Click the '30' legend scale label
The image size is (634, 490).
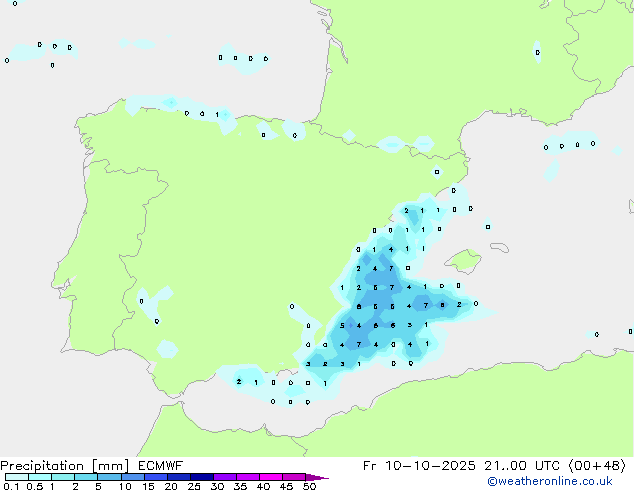[217, 486]
